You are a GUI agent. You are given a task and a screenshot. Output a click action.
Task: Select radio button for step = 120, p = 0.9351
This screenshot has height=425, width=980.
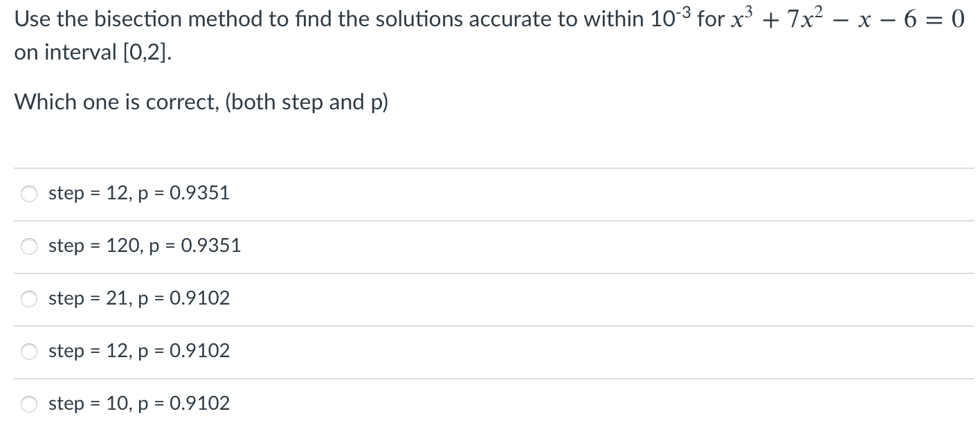tap(28, 246)
